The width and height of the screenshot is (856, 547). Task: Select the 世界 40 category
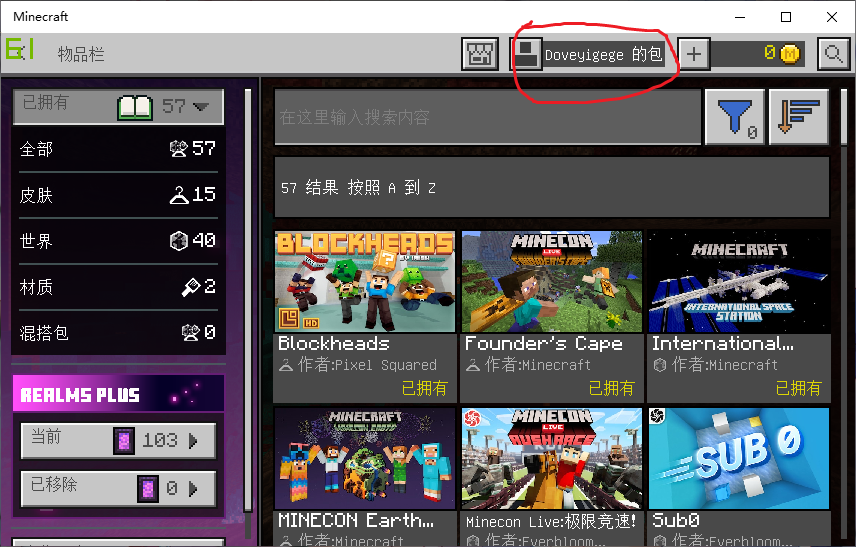118,241
